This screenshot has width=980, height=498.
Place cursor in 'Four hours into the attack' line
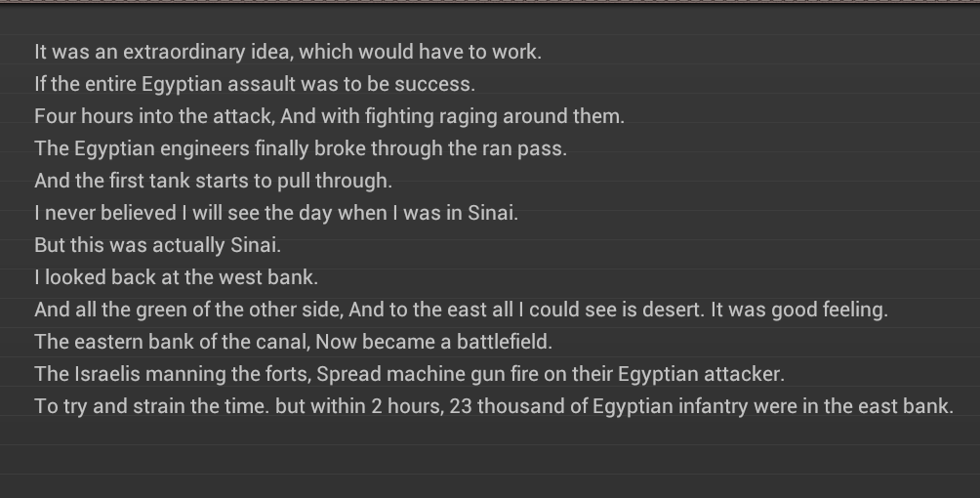point(329,116)
